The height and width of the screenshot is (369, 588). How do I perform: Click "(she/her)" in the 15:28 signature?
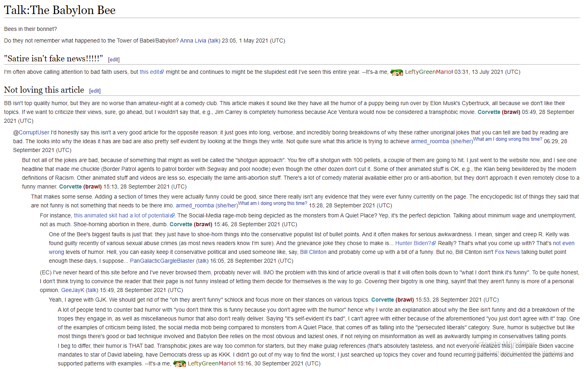click(x=227, y=205)
